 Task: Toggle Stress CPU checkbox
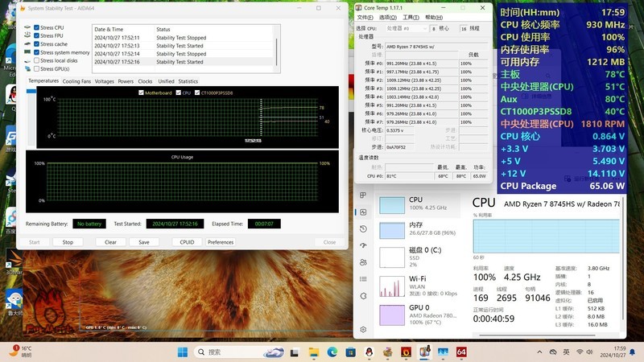(36, 27)
